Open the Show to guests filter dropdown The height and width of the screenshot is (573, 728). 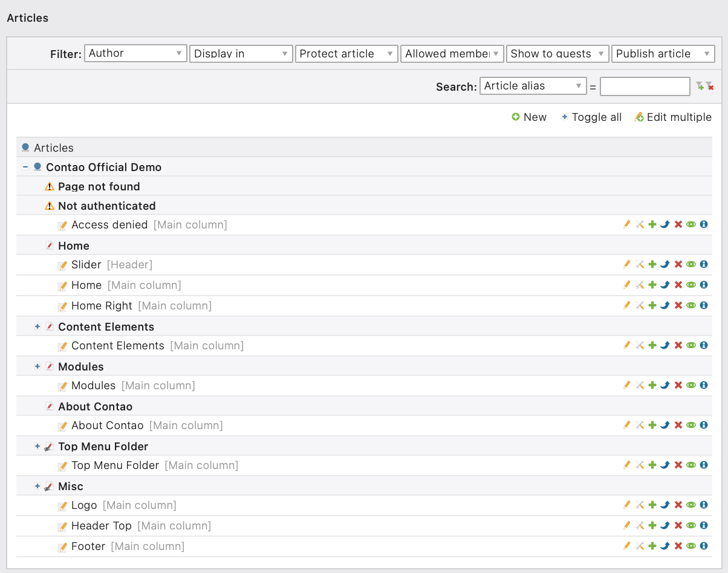[x=557, y=54]
